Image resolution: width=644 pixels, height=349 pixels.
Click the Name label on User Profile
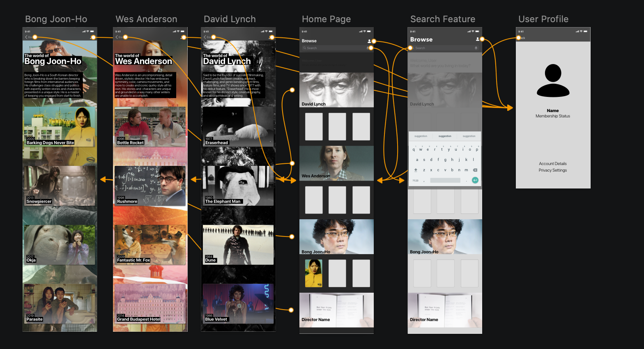(x=553, y=110)
